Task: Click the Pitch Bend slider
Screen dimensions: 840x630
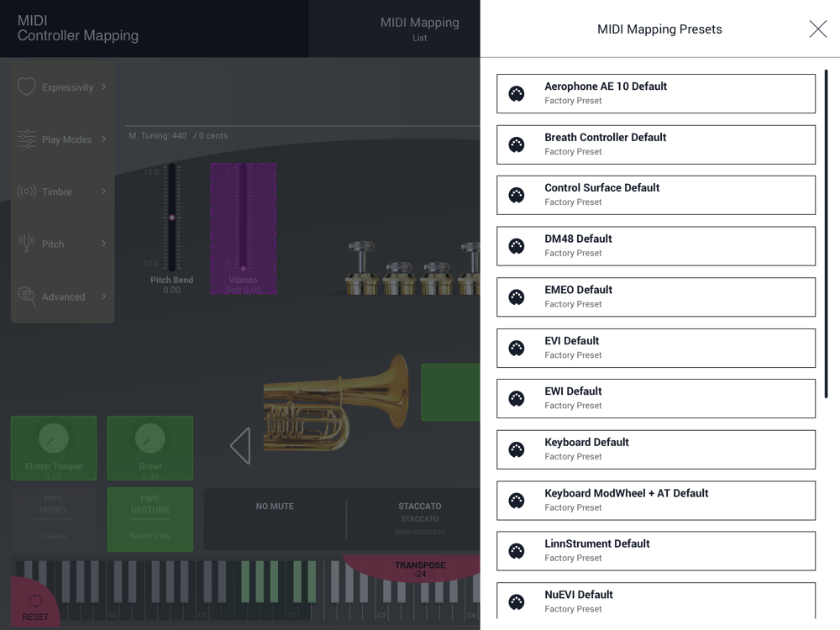Action: coord(172,218)
